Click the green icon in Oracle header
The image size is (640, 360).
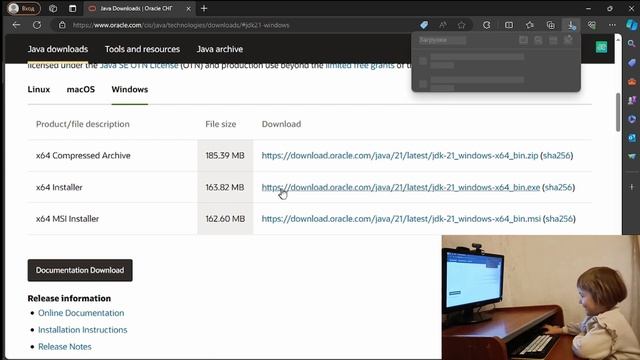[x=602, y=47]
